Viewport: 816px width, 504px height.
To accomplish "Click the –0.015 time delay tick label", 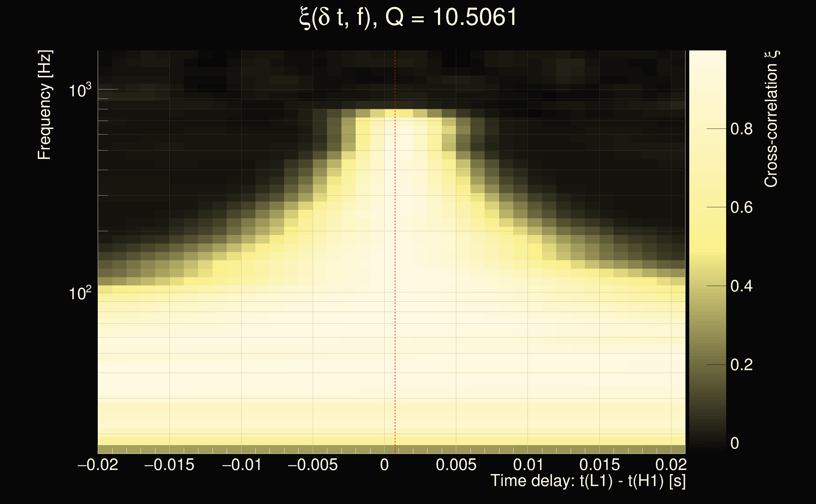I will [x=169, y=465].
